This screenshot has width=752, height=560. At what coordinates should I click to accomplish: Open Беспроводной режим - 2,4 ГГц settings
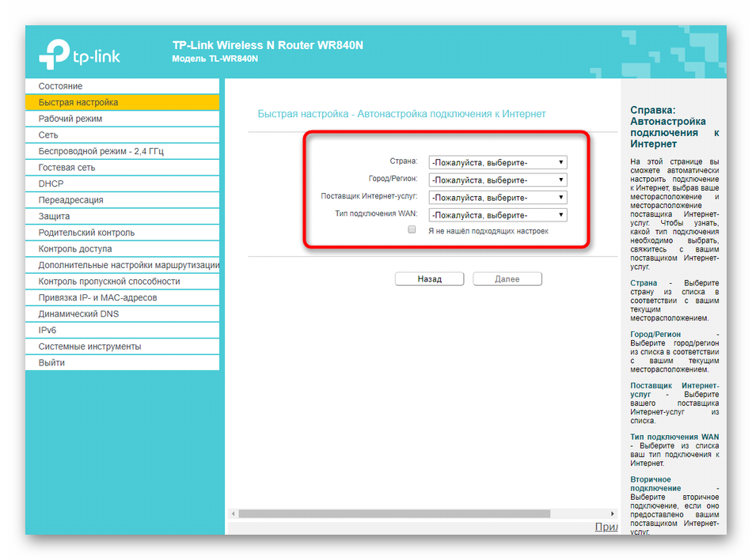101,151
